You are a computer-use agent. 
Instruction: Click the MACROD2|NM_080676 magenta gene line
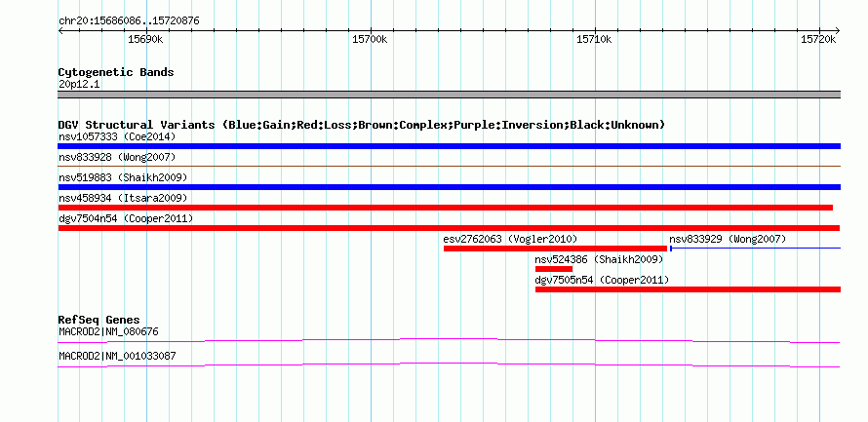click(449, 341)
